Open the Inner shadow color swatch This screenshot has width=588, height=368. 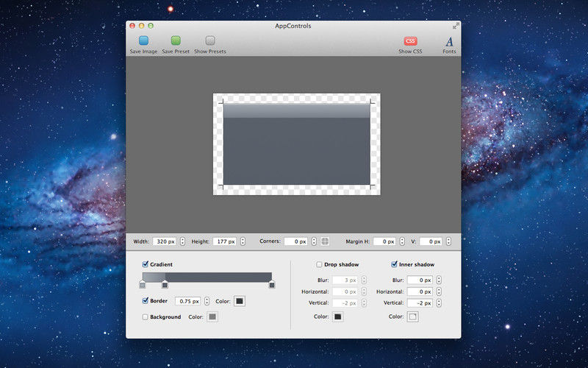412,317
